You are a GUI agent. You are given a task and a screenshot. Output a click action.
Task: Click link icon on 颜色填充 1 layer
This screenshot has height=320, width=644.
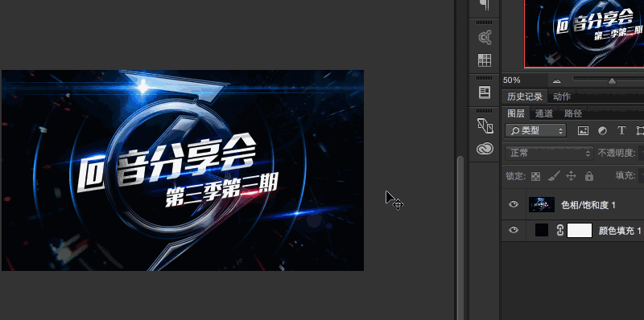(559, 231)
